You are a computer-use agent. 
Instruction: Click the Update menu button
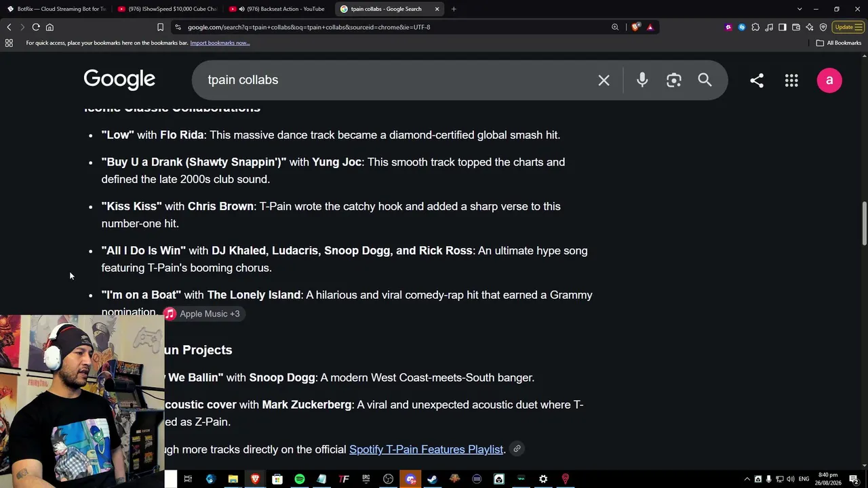pyautogui.click(x=848, y=27)
